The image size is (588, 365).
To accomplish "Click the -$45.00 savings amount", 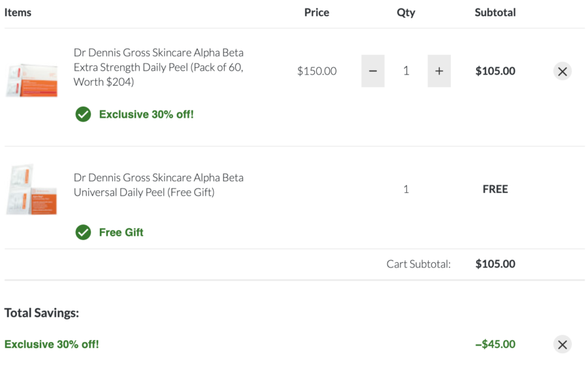I will tap(495, 344).
